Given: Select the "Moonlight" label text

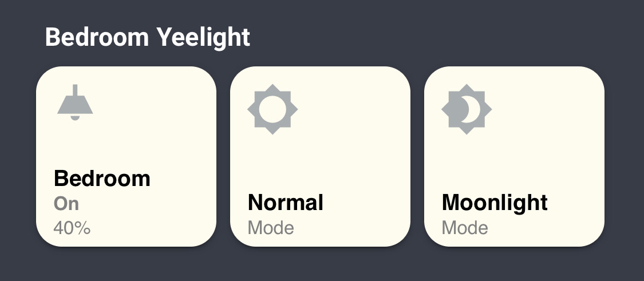Looking at the screenshot, I should tap(495, 203).
